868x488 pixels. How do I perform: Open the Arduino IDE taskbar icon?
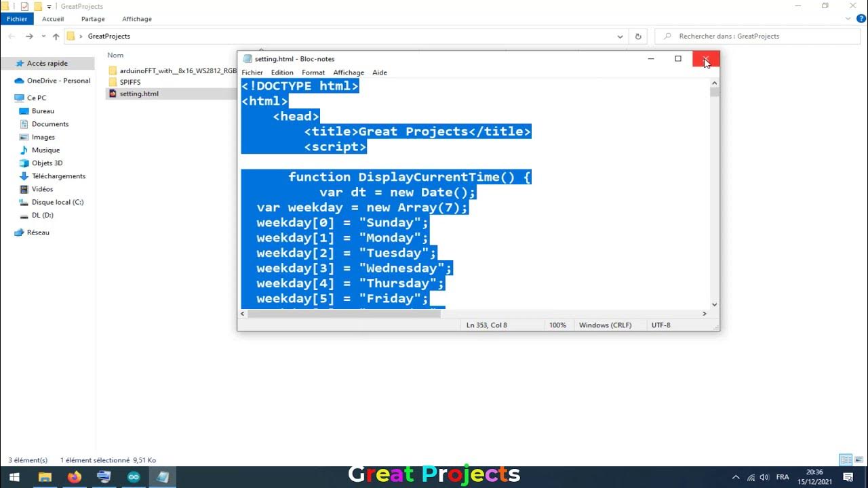coord(134,477)
